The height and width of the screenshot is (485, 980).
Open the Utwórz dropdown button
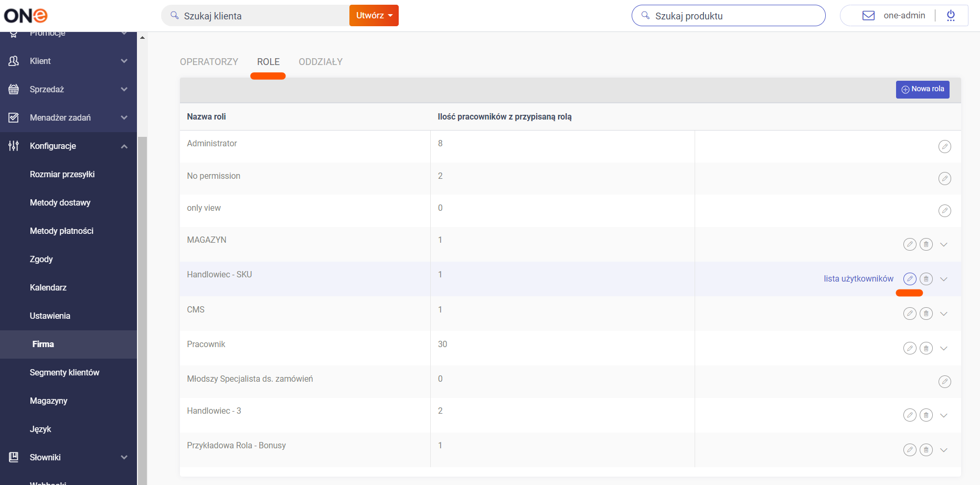tap(374, 16)
